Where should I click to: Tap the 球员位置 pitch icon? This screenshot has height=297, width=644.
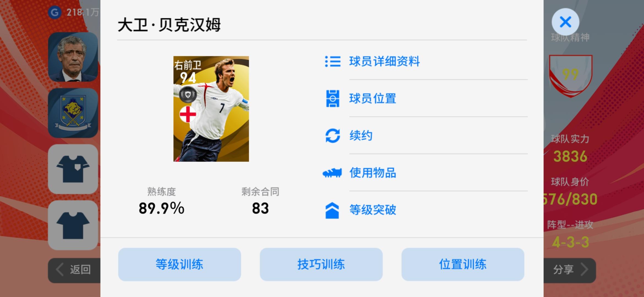click(332, 98)
